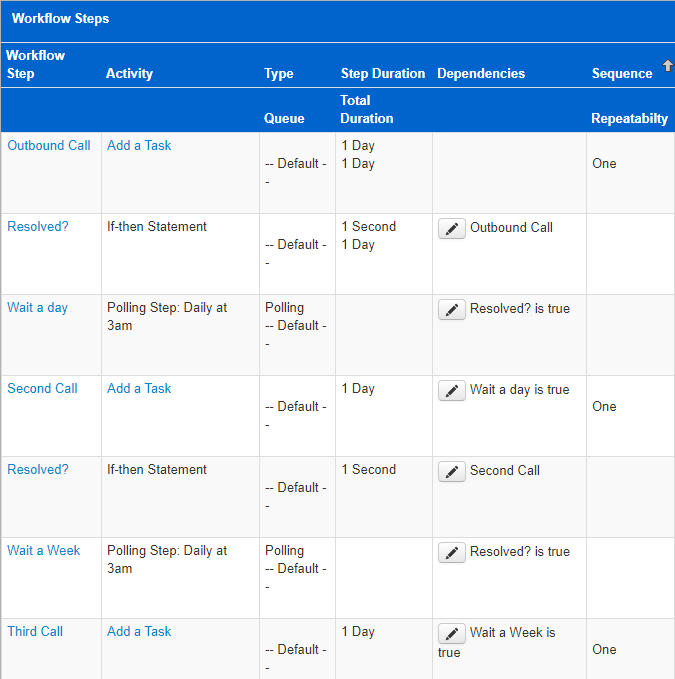Select 1 Second duration in second Resolved? row
This screenshot has width=675, height=679.
point(368,469)
